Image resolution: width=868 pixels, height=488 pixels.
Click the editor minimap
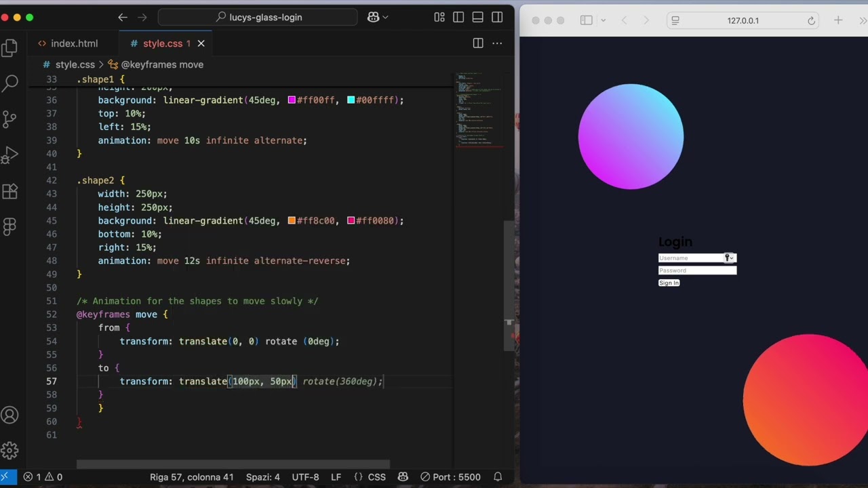pos(479,108)
